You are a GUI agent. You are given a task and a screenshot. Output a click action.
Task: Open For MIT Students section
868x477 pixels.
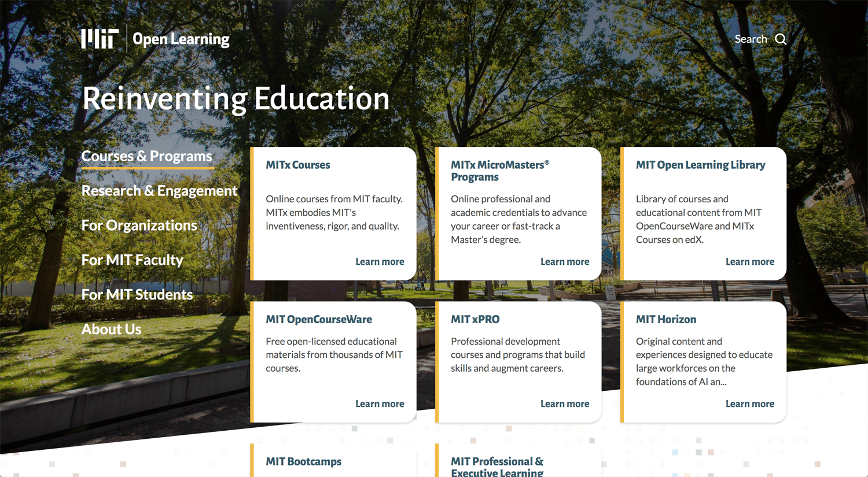pyautogui.click(x=137, y=294)
